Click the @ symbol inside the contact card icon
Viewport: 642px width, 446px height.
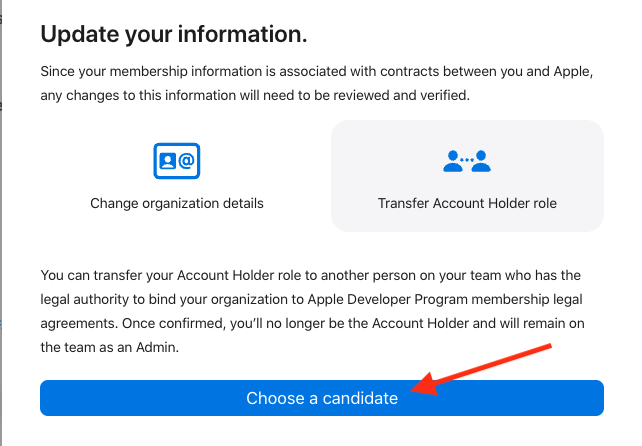[186, 161]
